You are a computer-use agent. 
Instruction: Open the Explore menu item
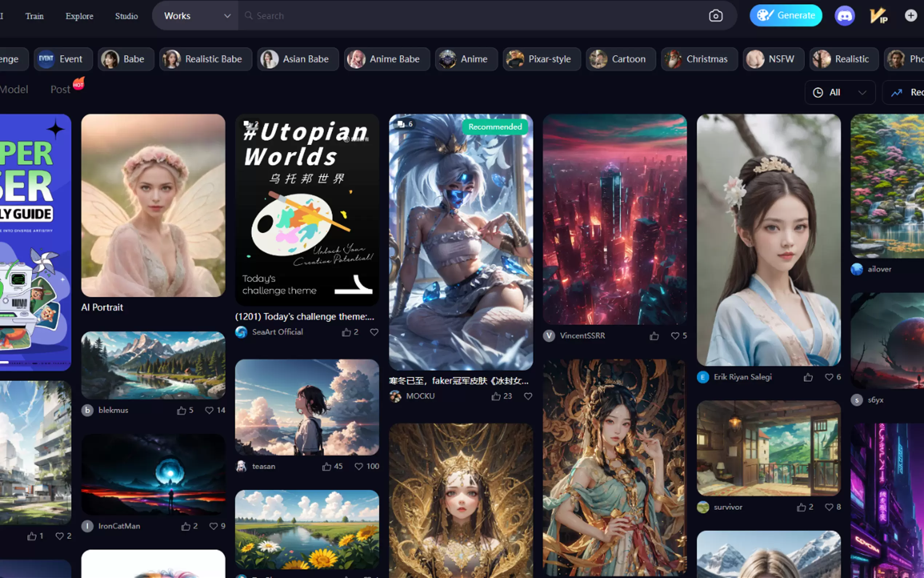click(x=79, y=16)
